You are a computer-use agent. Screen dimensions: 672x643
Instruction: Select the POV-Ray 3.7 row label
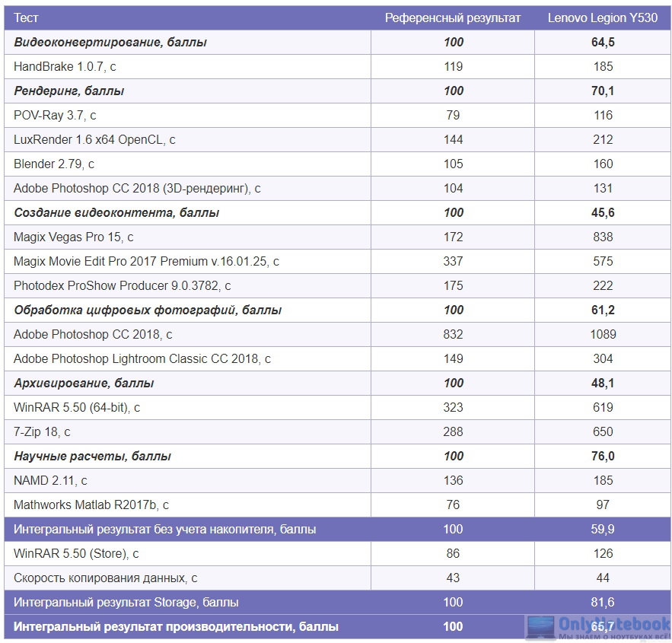tap(55, 115)
